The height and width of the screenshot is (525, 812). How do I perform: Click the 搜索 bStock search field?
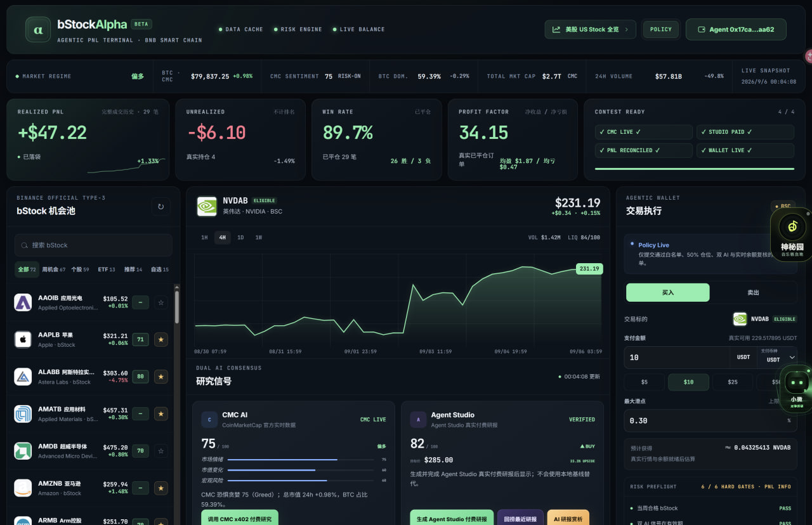click(x=93, y=245)
